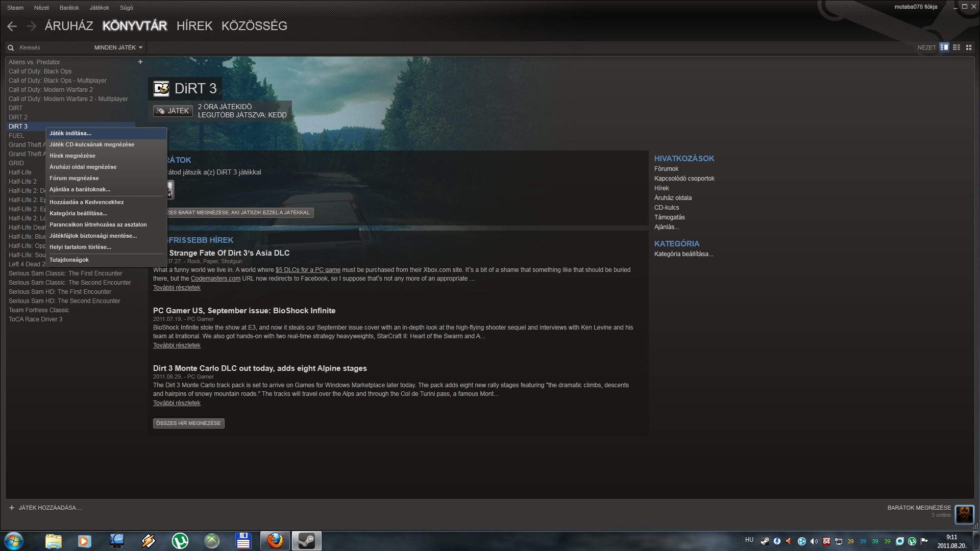Go forward using the right arrow

click(32, 26)
